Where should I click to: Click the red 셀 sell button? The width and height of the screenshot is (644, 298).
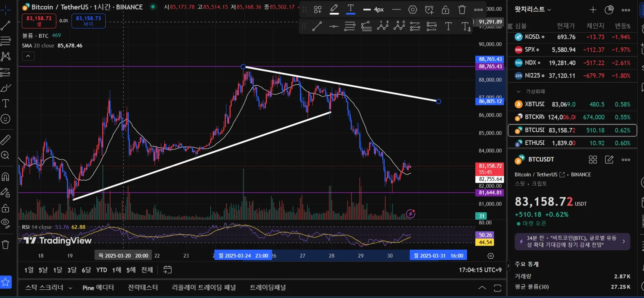tap(39, 21)
